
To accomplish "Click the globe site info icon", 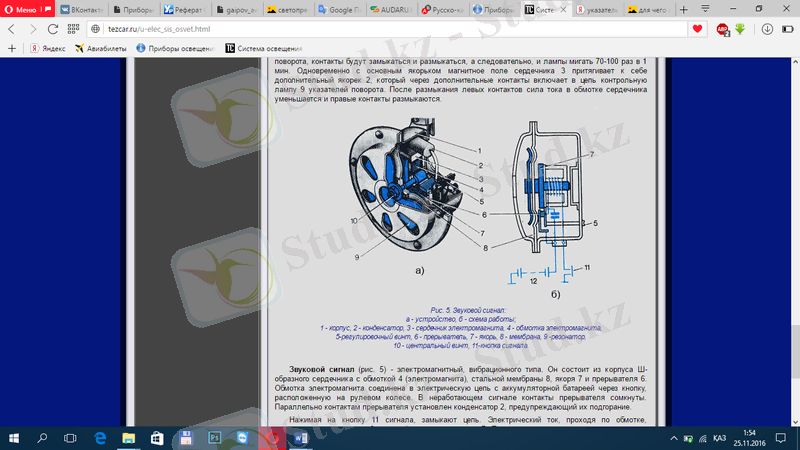I will click(x=95, y=29).
